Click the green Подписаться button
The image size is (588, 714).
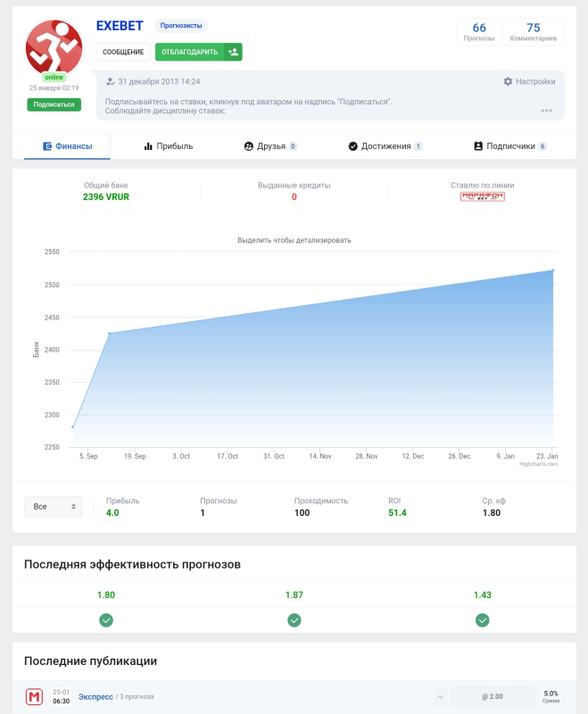pos(54,104)
